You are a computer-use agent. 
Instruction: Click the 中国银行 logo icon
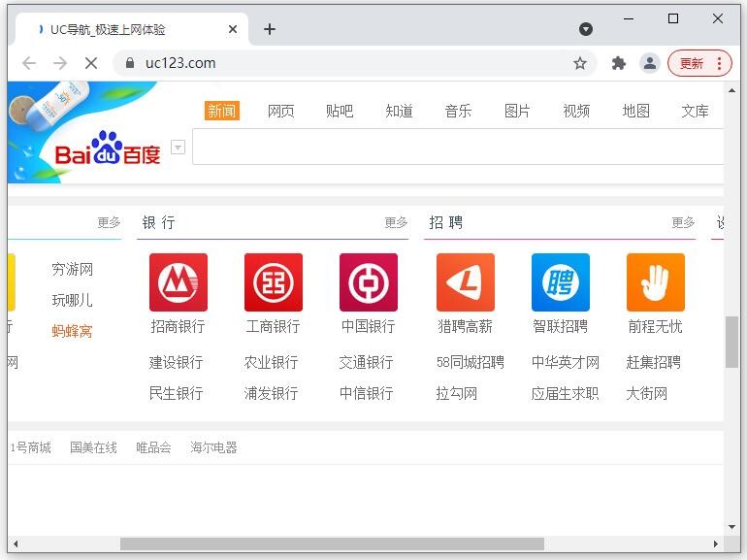(369, 282)
